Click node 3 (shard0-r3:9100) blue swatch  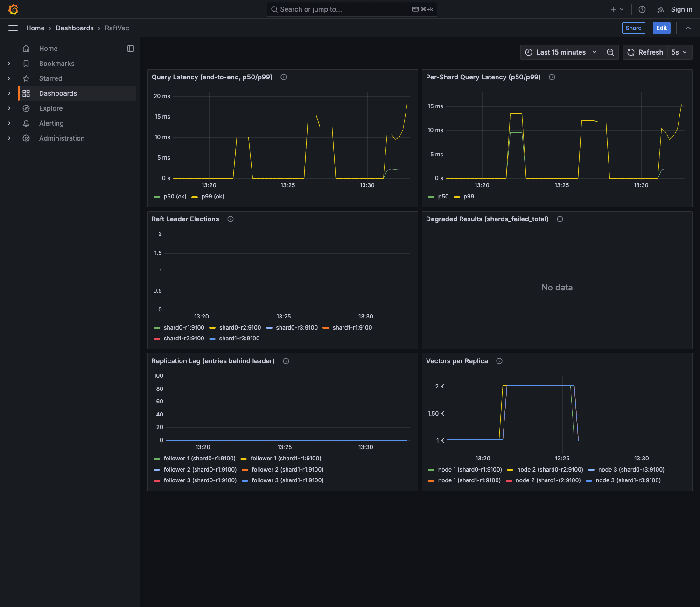591,470
